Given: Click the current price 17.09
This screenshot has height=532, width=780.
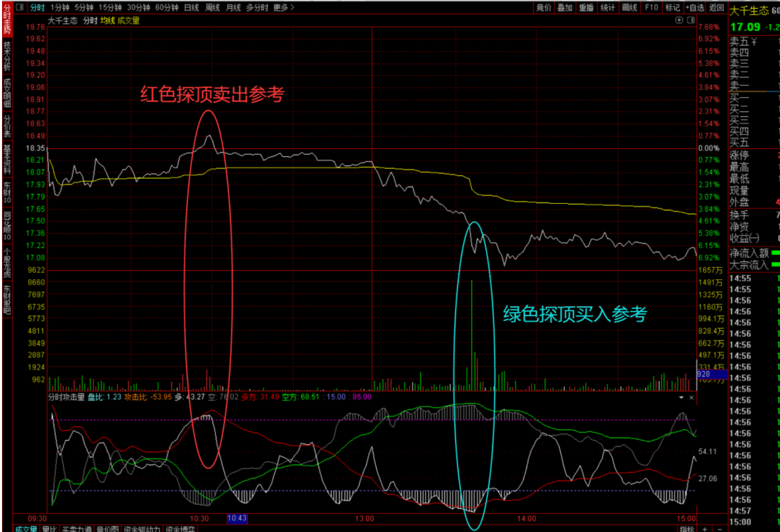Looking at the screenshot, I should [x=745, y=27].
